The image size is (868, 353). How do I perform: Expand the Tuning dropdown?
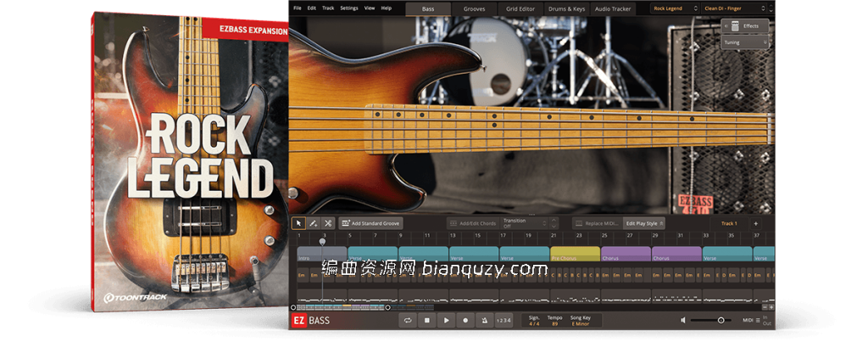744,42
